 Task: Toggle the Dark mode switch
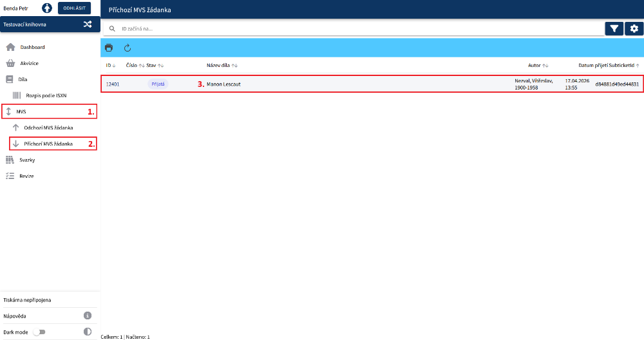coord(41,332)
